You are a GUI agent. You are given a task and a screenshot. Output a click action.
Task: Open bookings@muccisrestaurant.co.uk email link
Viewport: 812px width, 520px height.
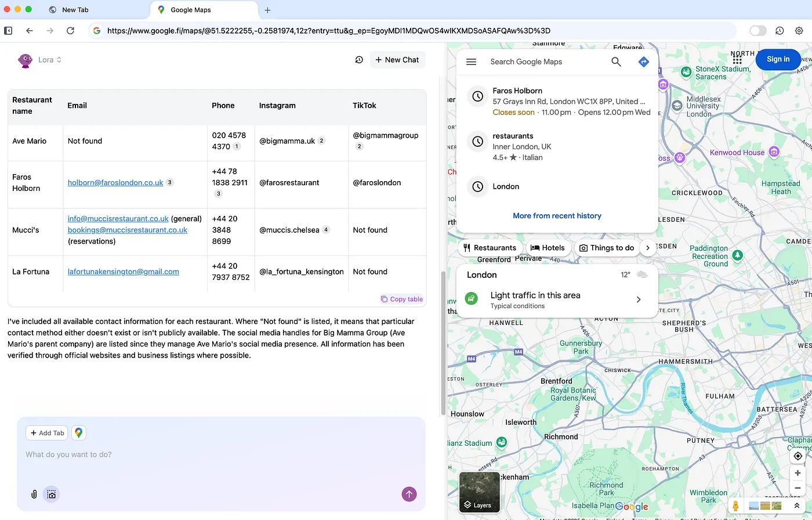[x=128, y=230]
